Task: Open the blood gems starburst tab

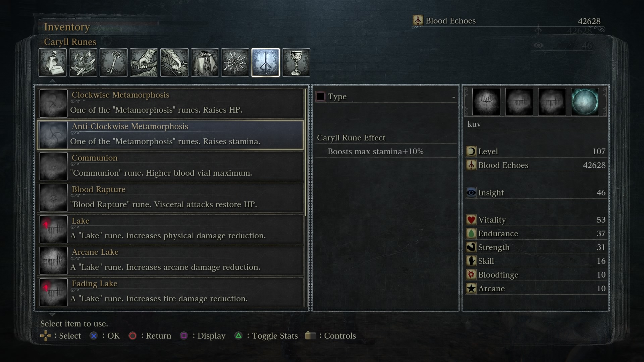Action: (235, 63)
